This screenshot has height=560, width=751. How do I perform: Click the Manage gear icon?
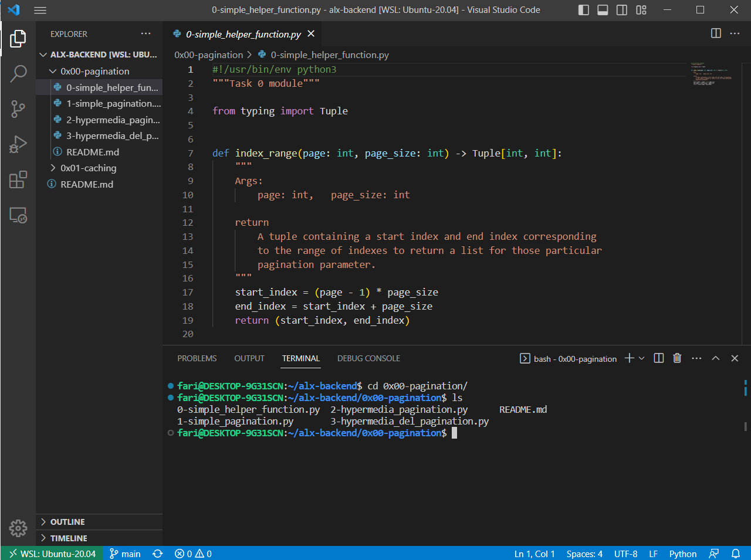click(x=18, y=528)
